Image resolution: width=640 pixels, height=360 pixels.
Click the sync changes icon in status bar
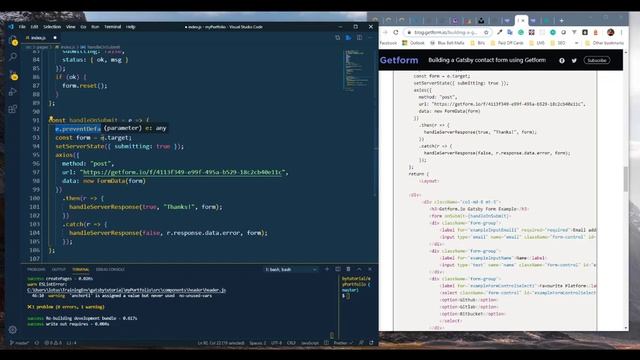pyautogui.click(x=37, y=343)
